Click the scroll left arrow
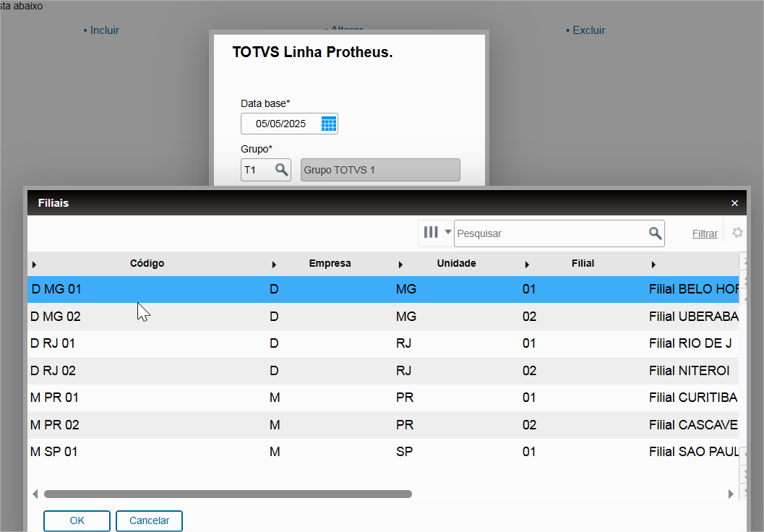The height and width of the screenshot is (532, 764). (35, 494)
